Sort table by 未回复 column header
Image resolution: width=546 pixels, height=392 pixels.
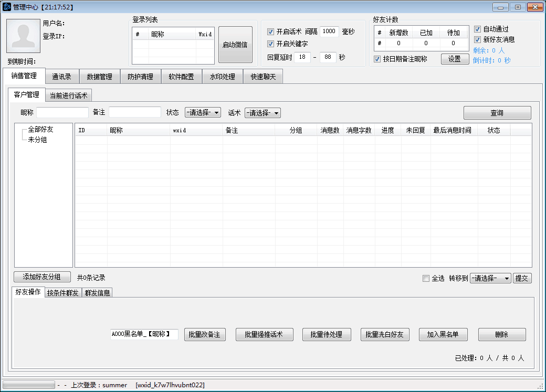415,130
